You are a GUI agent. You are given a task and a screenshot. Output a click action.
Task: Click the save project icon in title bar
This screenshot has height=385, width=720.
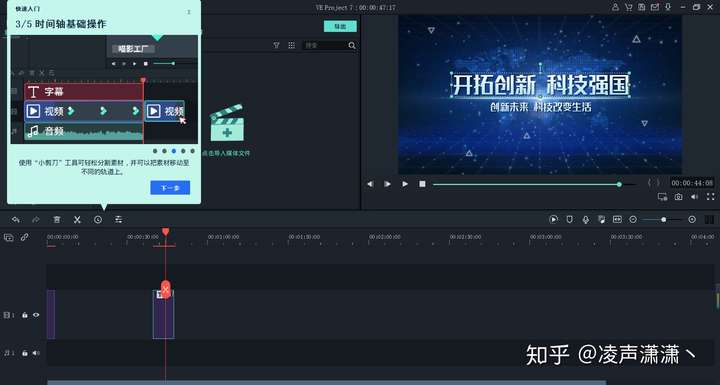[641, 7]
